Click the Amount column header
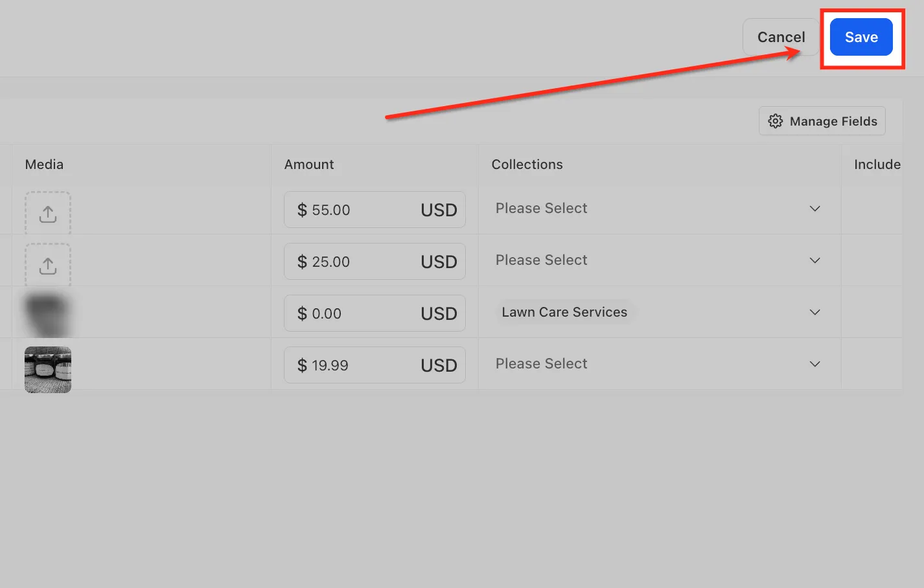This screenshot has height=588, width=924. coord(309,164)
